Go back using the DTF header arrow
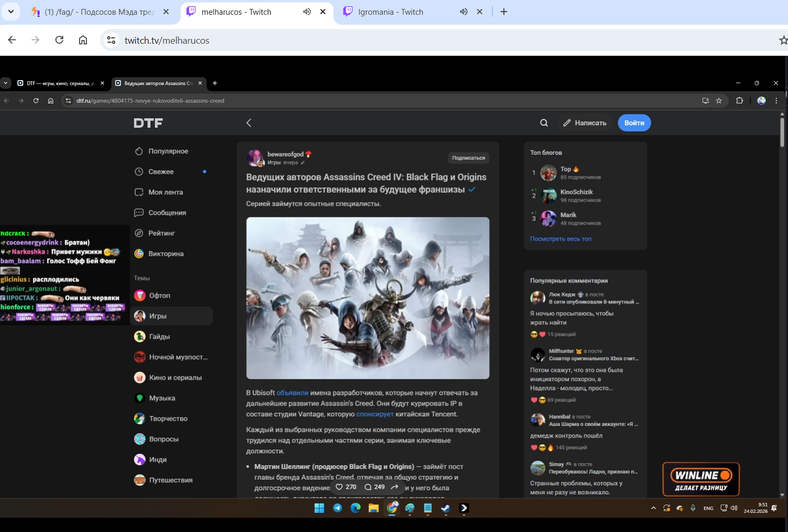 click(x=249, y=123)
